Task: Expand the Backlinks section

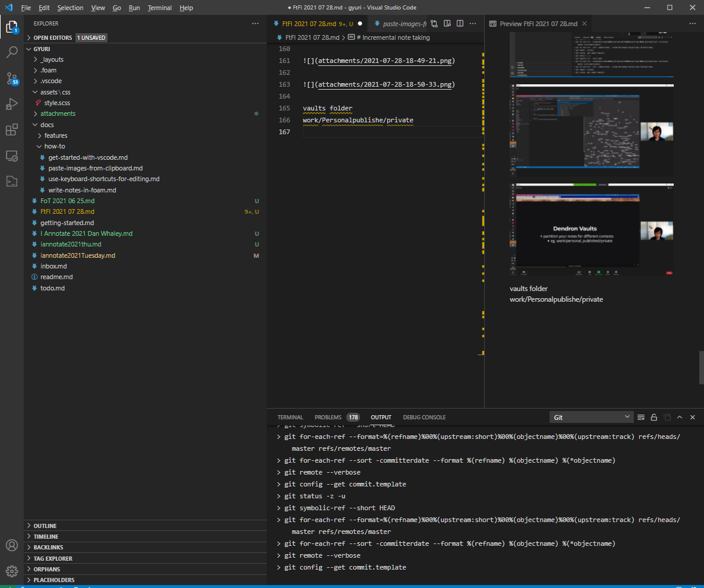Action: [x=145, y=547]
